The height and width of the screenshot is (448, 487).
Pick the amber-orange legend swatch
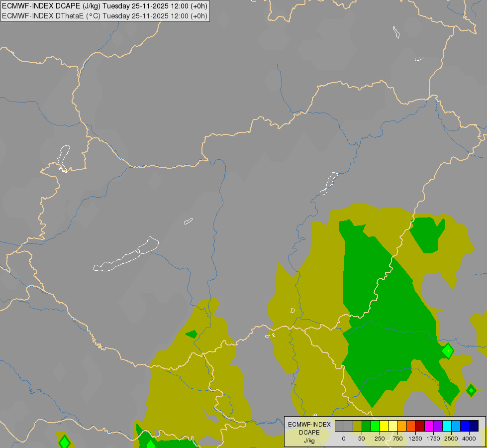point(402,426)
